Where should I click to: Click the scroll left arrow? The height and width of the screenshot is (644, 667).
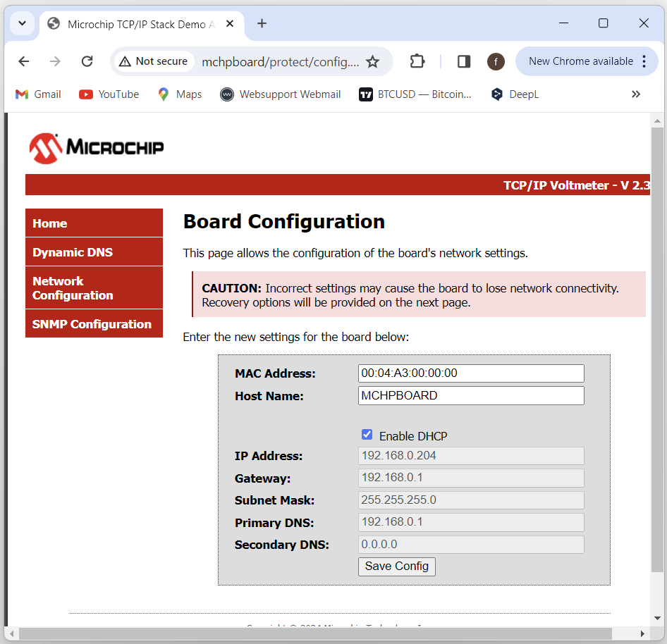(x=11, y=634)
